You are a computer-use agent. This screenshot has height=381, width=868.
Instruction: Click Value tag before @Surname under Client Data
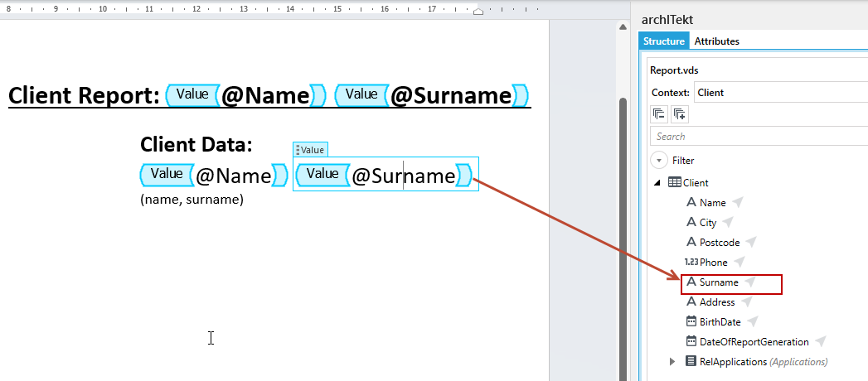322,174
